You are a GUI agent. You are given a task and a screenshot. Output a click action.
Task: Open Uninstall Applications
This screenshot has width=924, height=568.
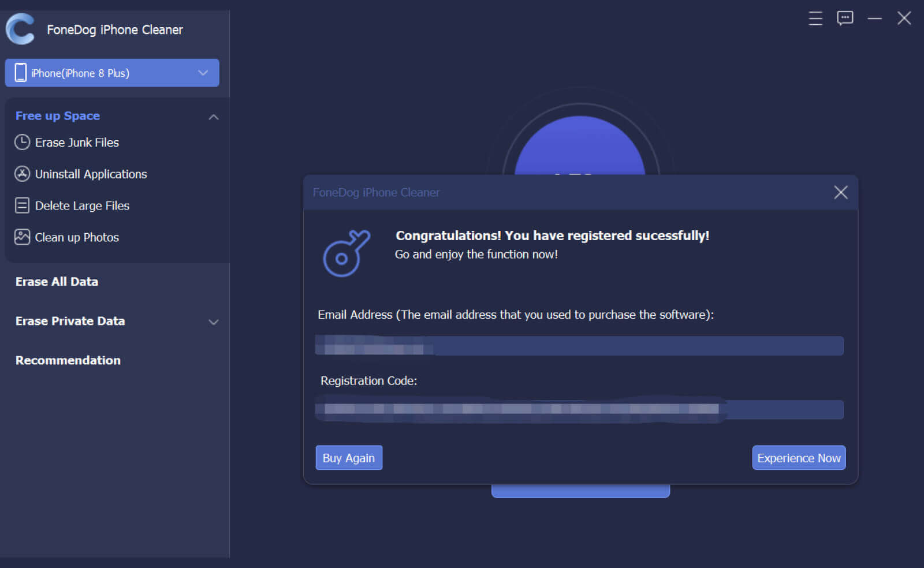tap(91, 174)
